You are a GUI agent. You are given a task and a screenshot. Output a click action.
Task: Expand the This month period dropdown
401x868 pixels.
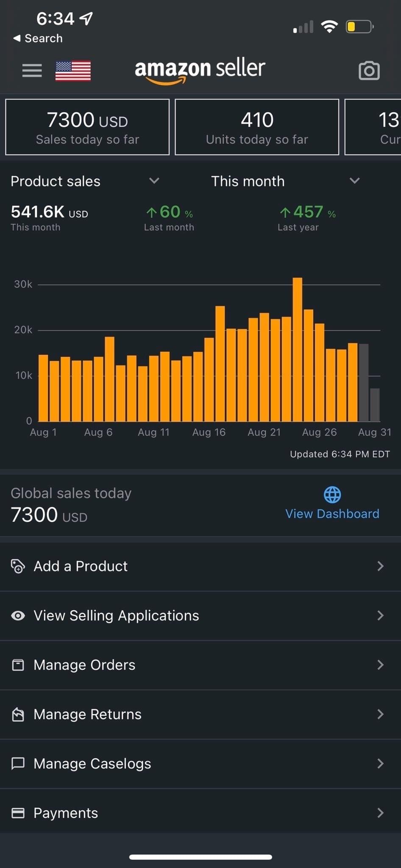(x=354, y=181)
